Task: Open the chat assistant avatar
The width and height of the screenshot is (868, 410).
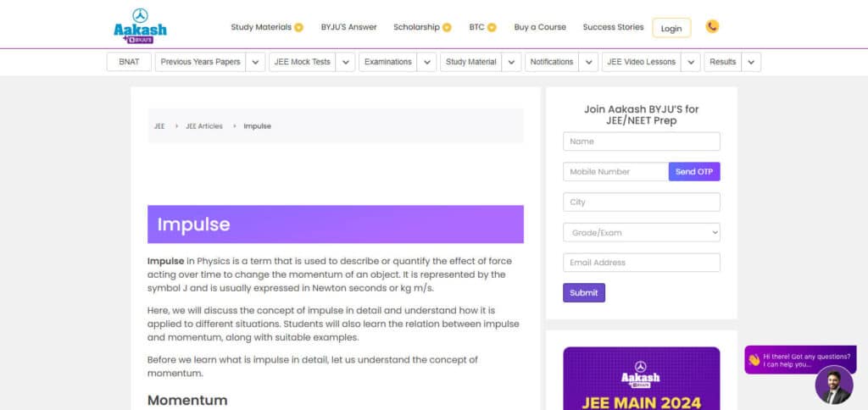Action: coord(834,385)
